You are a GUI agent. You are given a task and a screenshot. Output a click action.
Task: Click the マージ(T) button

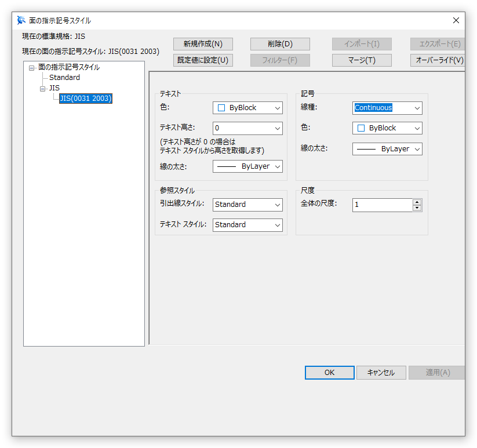(x=362, y=60)
